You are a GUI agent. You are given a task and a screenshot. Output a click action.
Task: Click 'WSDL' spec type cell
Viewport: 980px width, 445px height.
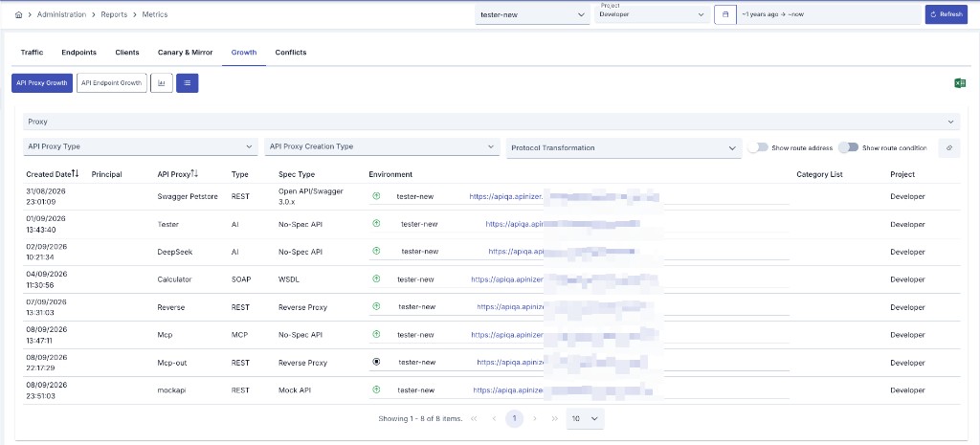[289, 279]
